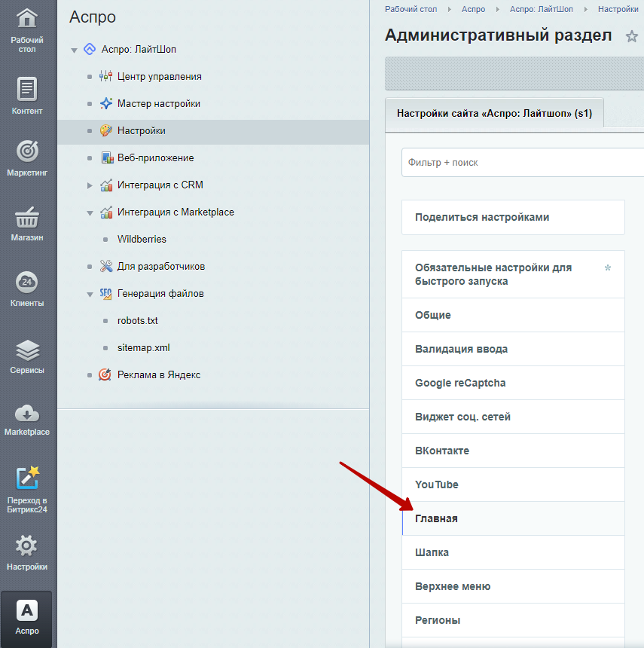Click the Мастер настройки star icon
The height and width of the screenshot is (648, 644).
tap(105, 104)
